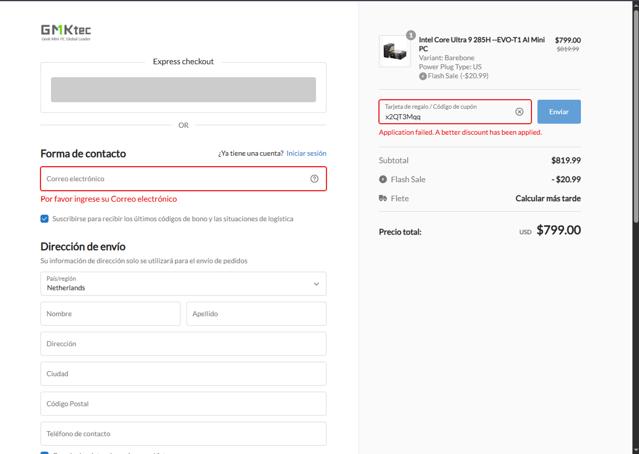
Task: Follow the Iniciar sesión link
Action: coord(306,153)
